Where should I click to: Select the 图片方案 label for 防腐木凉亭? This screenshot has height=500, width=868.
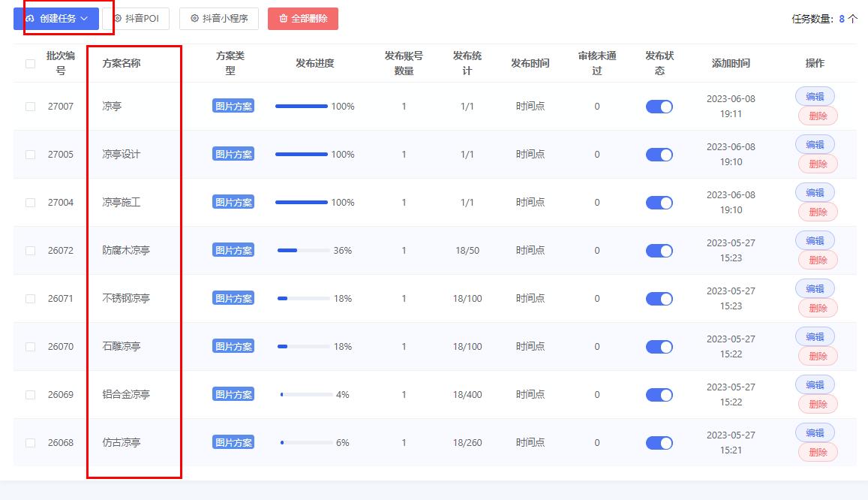(x=233, y=250)
